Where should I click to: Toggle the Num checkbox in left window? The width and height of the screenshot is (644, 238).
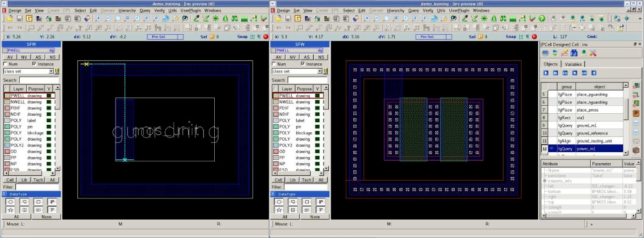[5, 64]
